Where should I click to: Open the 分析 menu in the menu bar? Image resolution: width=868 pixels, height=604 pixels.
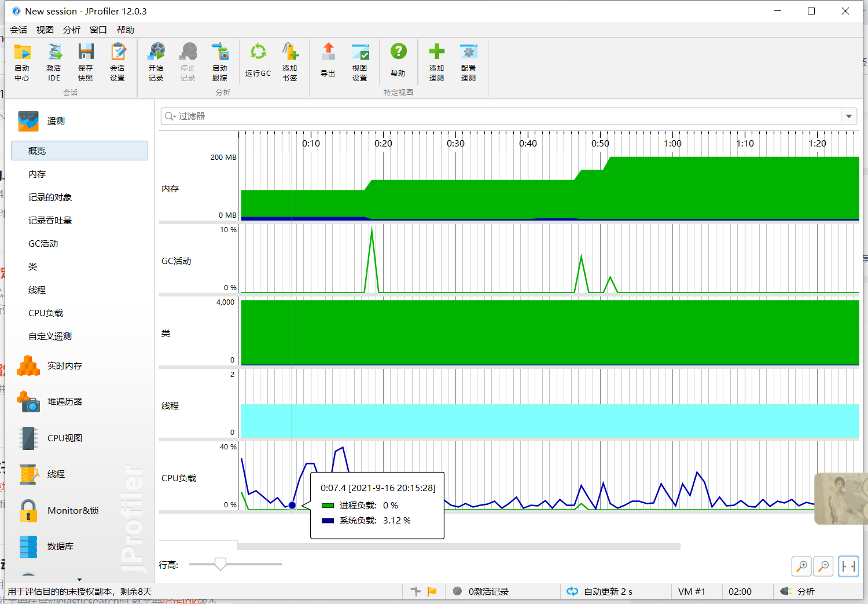pyautogui.click(x=72, y=30)
